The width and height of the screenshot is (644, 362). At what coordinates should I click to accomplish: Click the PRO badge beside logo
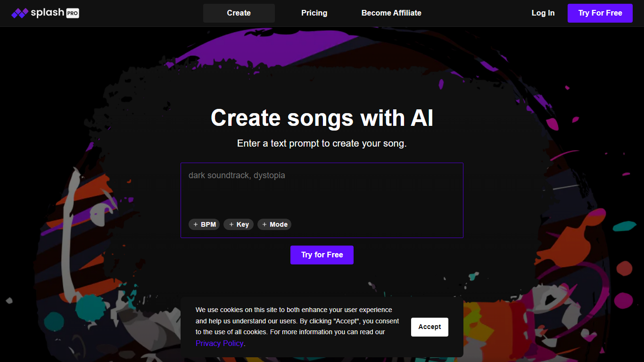coord(72,14)
